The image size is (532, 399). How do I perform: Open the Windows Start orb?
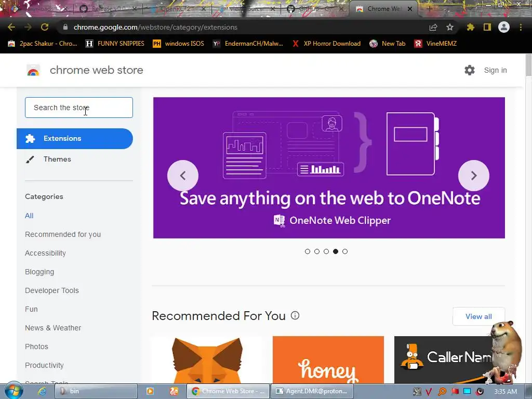pos(14,391)
